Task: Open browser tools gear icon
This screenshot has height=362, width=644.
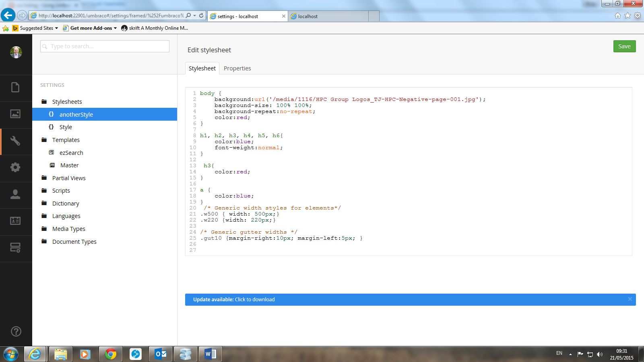Action: [x=638, y=16]
